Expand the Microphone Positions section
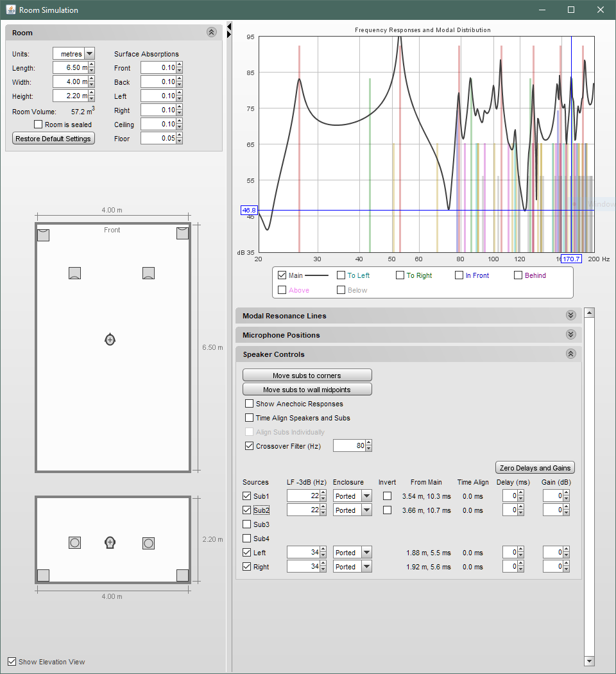The width and height of the screenshot is (616, 674). click(570, 334)
